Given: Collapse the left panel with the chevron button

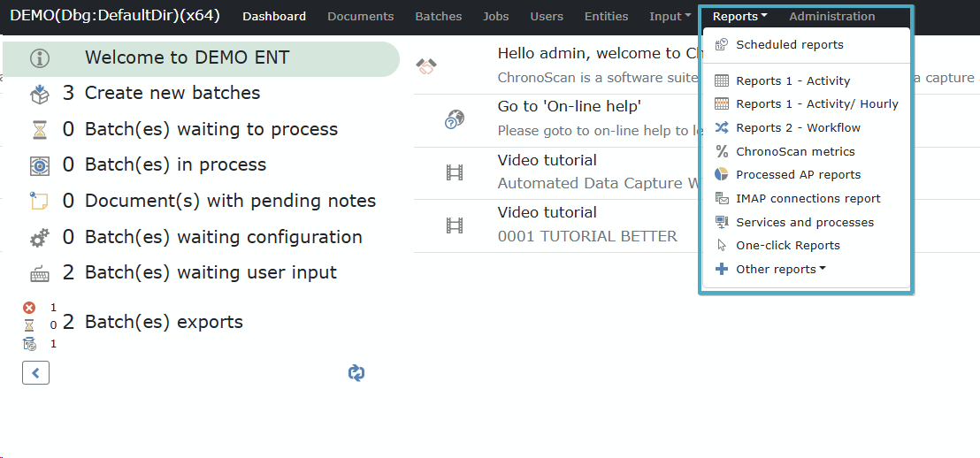Looking at the screenshot, I should coord(35,373).
